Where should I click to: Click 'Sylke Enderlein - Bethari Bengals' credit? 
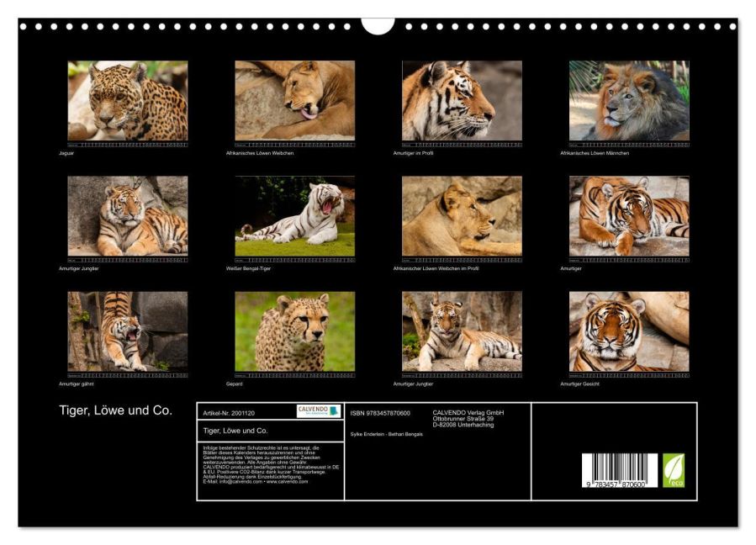(x=387, y=434)
